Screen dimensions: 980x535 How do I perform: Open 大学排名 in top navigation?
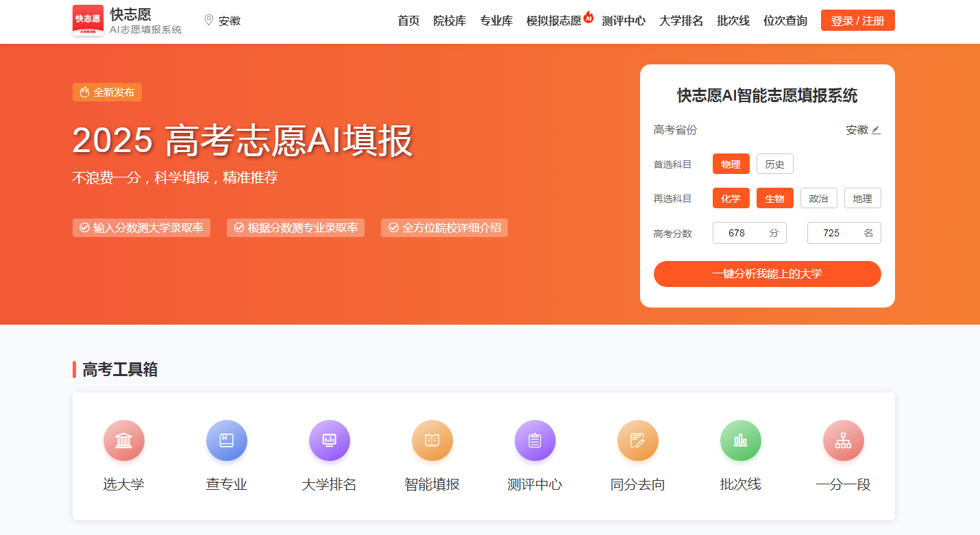(x=681, y=21)
